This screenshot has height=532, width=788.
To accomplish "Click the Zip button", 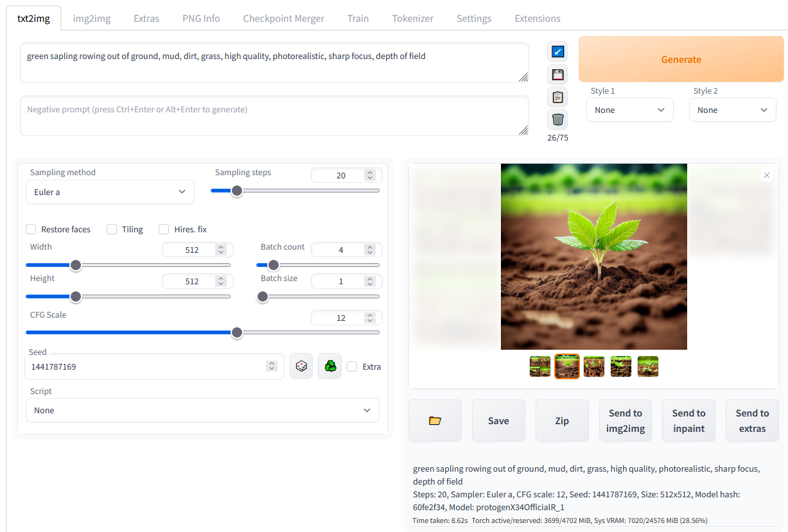I will [562, 420].
